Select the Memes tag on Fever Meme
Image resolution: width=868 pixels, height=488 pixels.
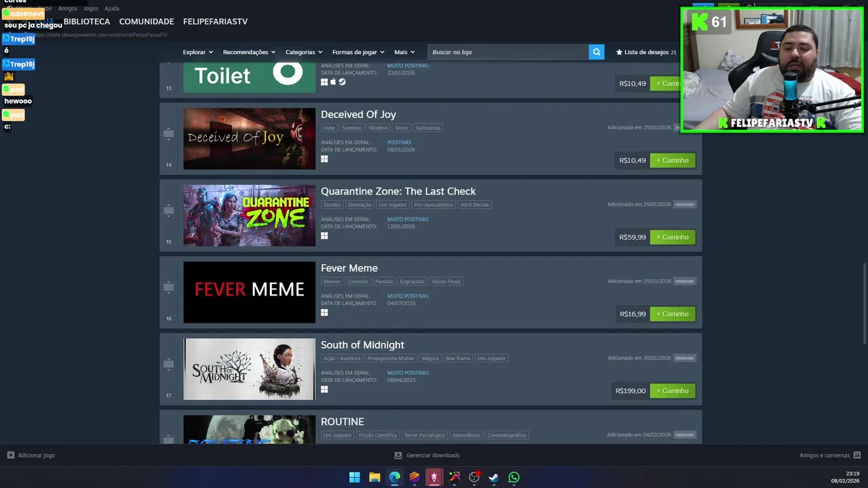pyautogui.click(x=332, y=281)
